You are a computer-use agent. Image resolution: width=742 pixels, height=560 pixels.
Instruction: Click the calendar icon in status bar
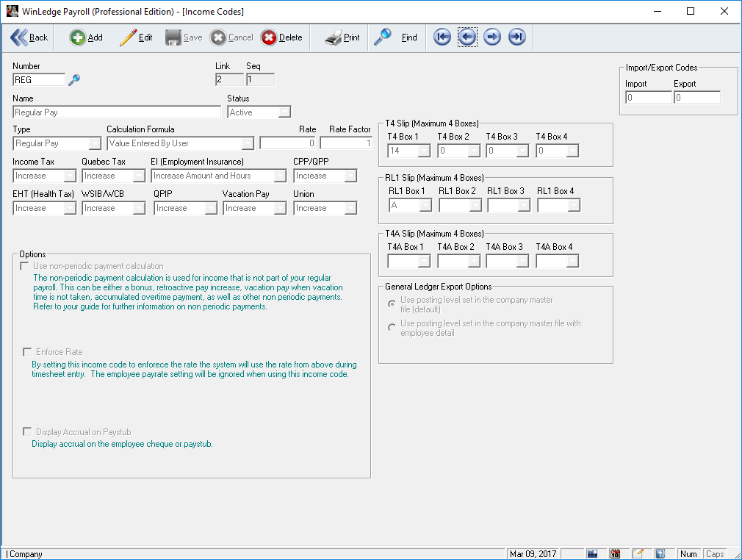pos(616,553)
